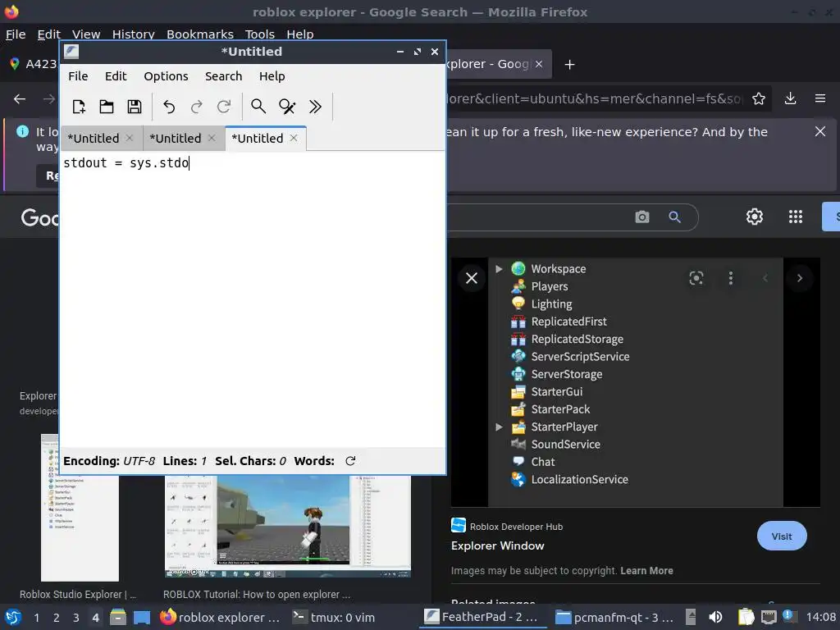This screenshot has height=630, width=840.
Task: Open the Explorer Window result title
Action: point(498,546)
